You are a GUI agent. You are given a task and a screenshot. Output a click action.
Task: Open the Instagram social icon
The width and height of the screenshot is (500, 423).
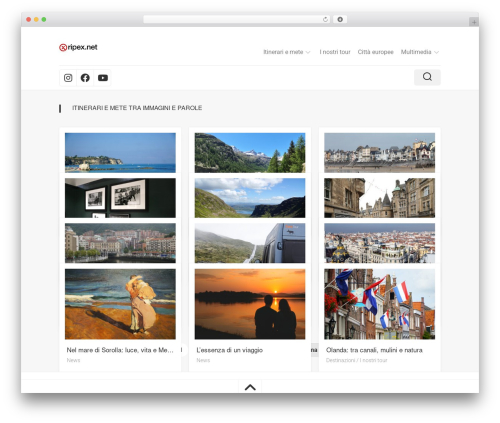point(68,78)
